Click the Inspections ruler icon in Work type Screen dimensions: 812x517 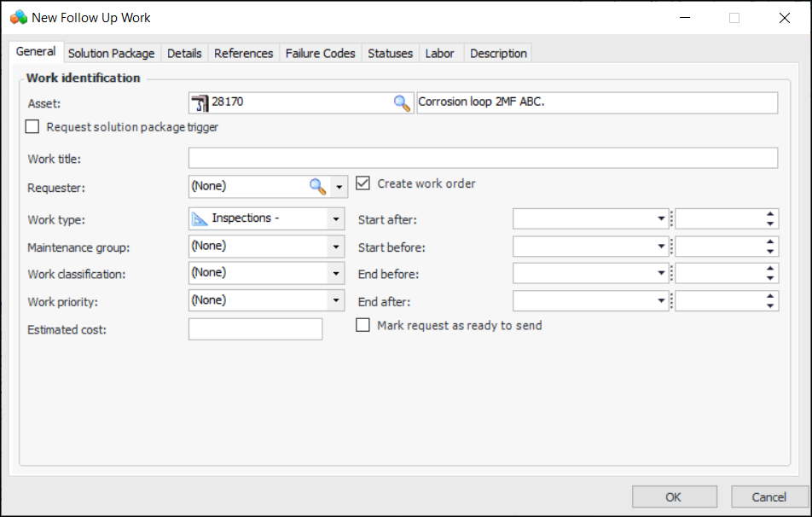click(200, 218)
